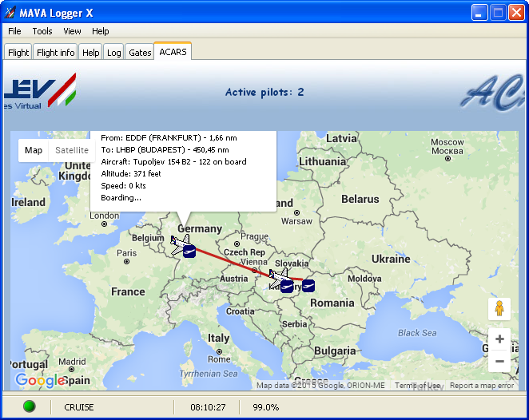Click Report a map error link
Screen dimensions: 529x420
481,386
